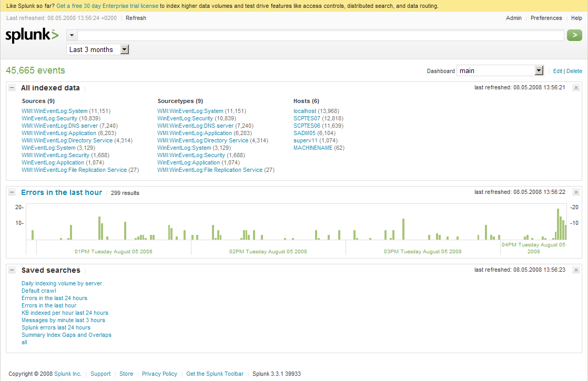Select sourcetype WMI:WinEventLog:System

190,111
